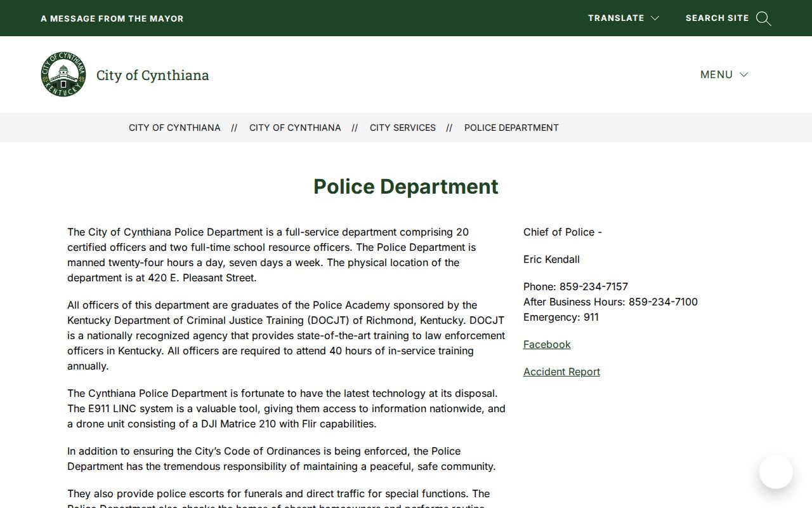
Task: Click the TRANSLATE text label
Action: [616, 18]
